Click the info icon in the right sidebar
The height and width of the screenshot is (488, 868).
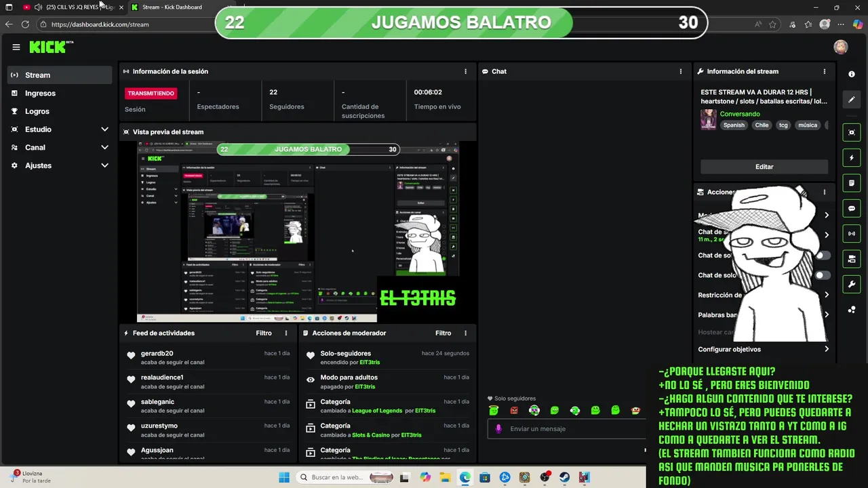852,74
